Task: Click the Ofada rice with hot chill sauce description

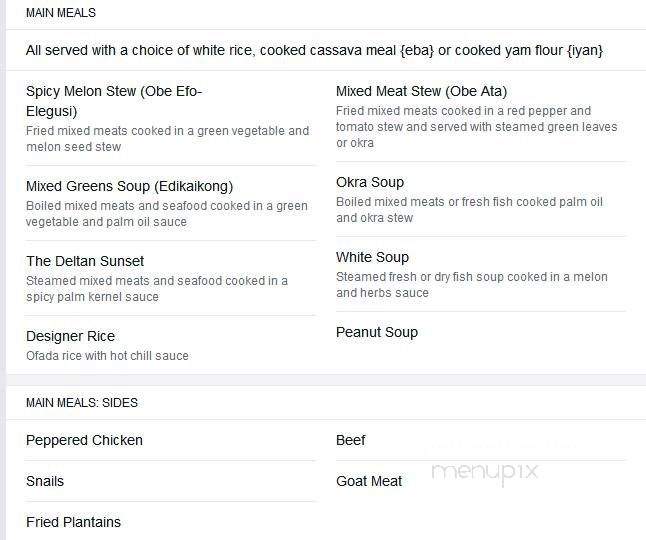Action: [107, 355]
